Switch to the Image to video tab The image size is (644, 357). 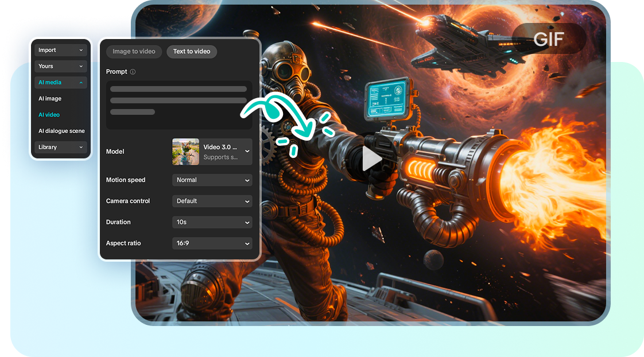tap(134, 51)
